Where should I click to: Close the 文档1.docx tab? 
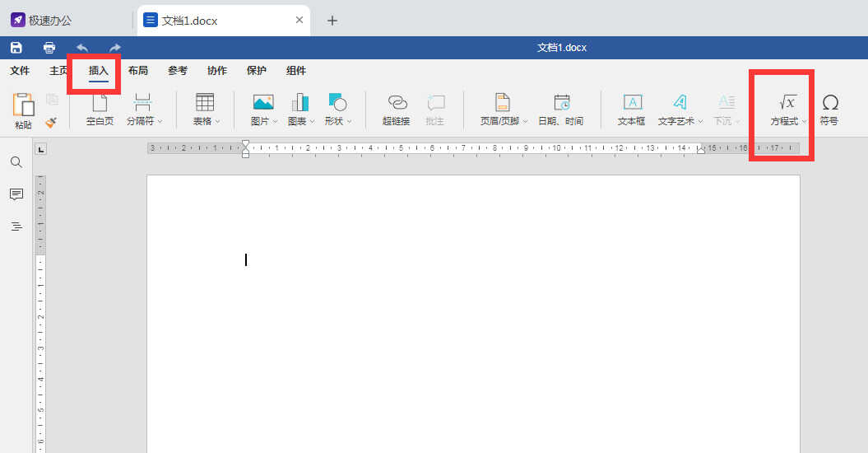click(x=299, y=20)
